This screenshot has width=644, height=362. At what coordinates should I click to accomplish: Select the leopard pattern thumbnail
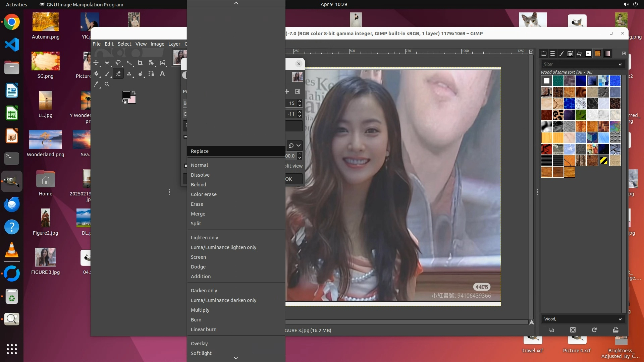click(x=558, y=115)
